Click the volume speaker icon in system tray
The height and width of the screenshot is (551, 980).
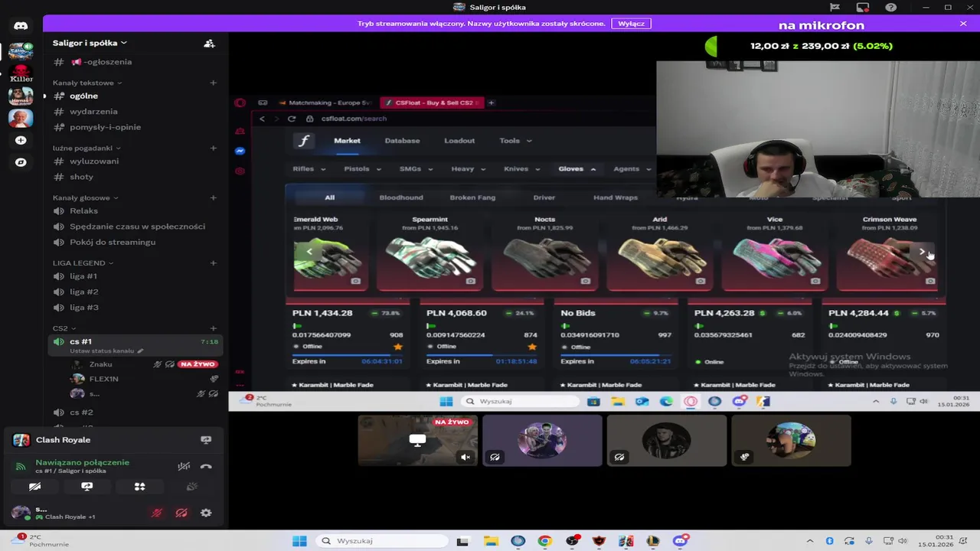tap(903, 541)
